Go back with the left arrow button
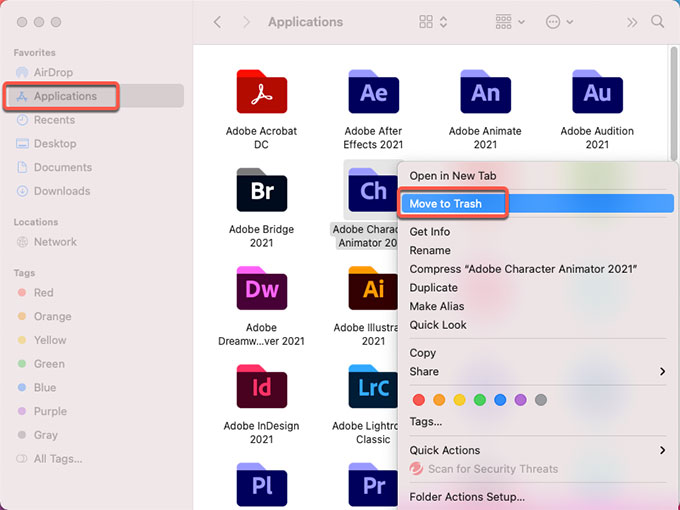This screenshot has height=510, width=680. coord(218,22)
